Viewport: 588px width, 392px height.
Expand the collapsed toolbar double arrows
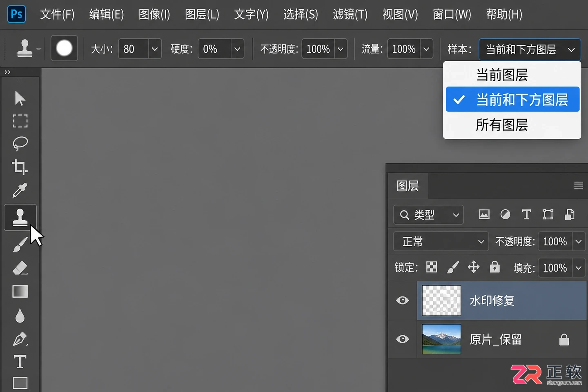[x=7, y=72]
